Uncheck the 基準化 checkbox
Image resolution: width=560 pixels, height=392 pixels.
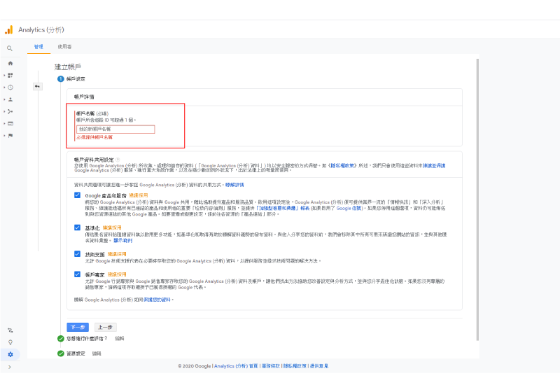pyautogui.click(x=77, y=227)
